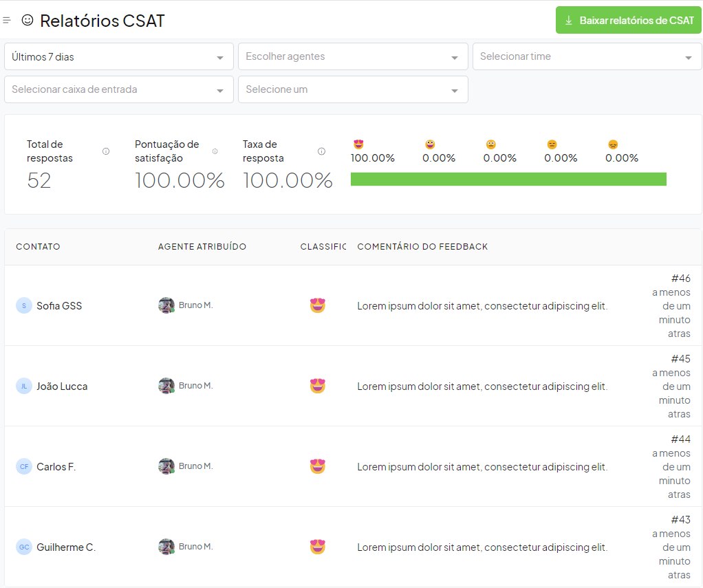703x588 pixels.
Task: Click the info icon next to Taxa de resposta
Action: pyautogui.click(x=321, y=151)
